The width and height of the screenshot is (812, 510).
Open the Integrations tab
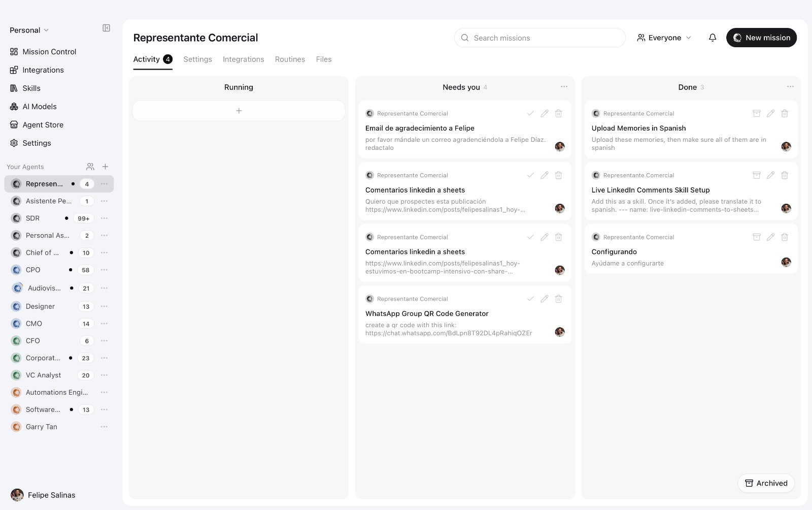click(243, 59)
